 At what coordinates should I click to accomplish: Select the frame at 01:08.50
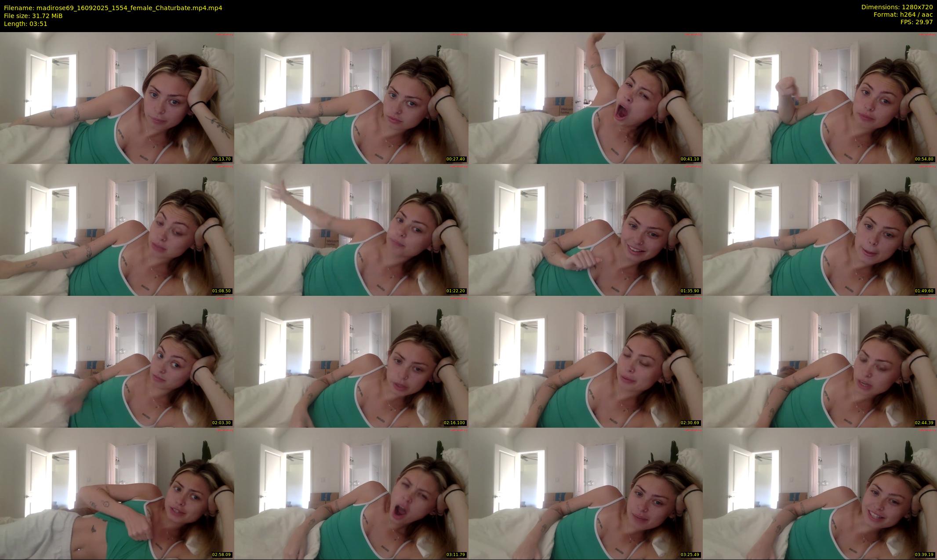click(x=117, y=229)
